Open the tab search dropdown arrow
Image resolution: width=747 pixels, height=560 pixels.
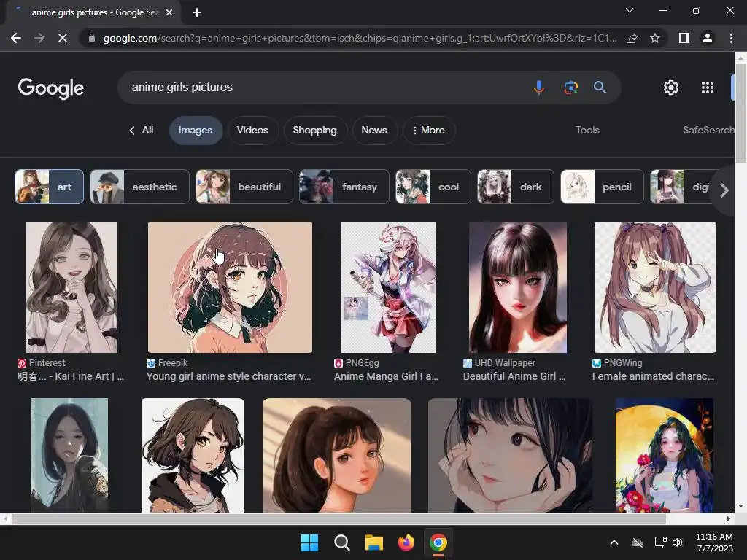pos(630,10)
